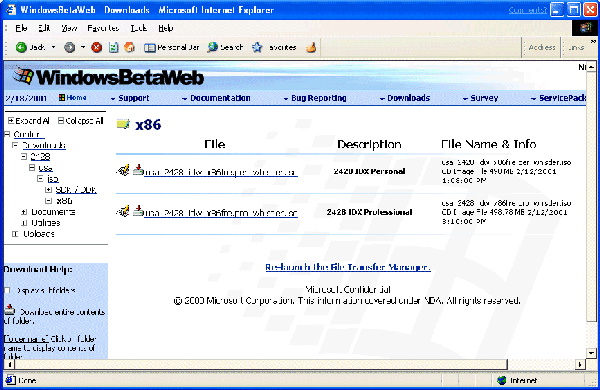Click the Comments link in title bar
The width and height of the screenshot is (600, 390).
point(528,10)
